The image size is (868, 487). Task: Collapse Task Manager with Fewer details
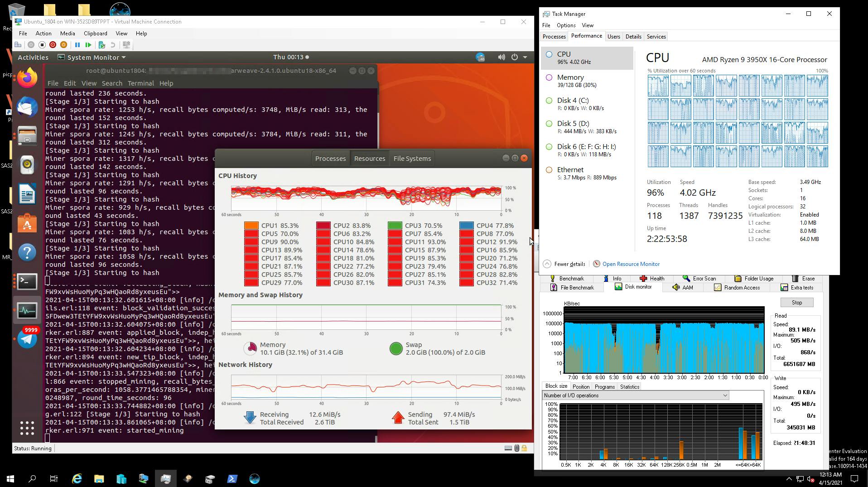tap(564, 264)
